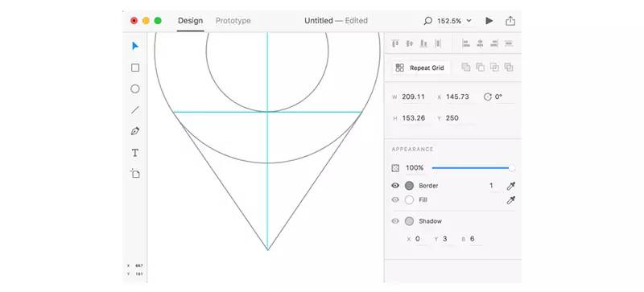
Task: Pick border color with eyedropper
Action: tap(511, 186)
